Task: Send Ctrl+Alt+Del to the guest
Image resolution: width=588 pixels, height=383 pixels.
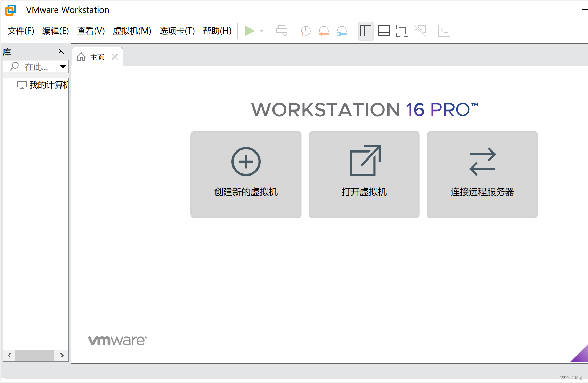Action: click(282, 31)
